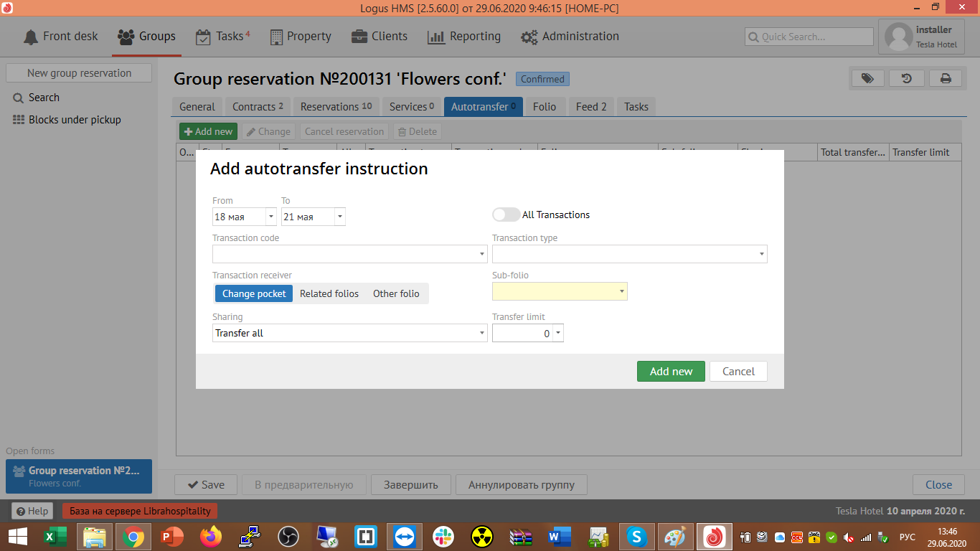Launch Excel from the taskbar

click(x=55, y=536)
